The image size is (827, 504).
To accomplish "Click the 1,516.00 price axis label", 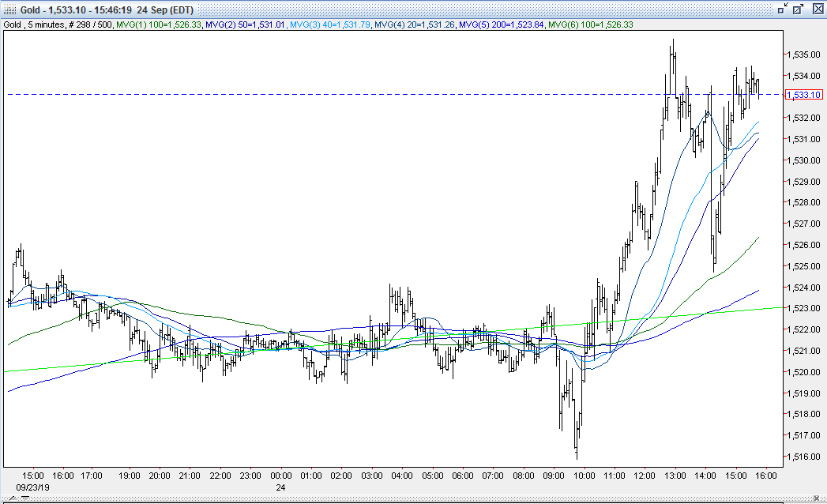I will point(803,457).
